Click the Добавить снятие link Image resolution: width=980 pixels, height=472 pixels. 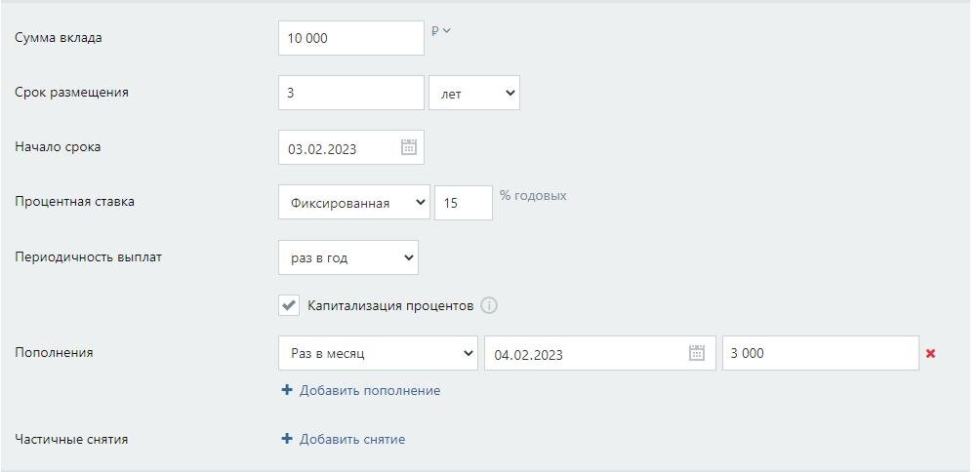point(352,440)
